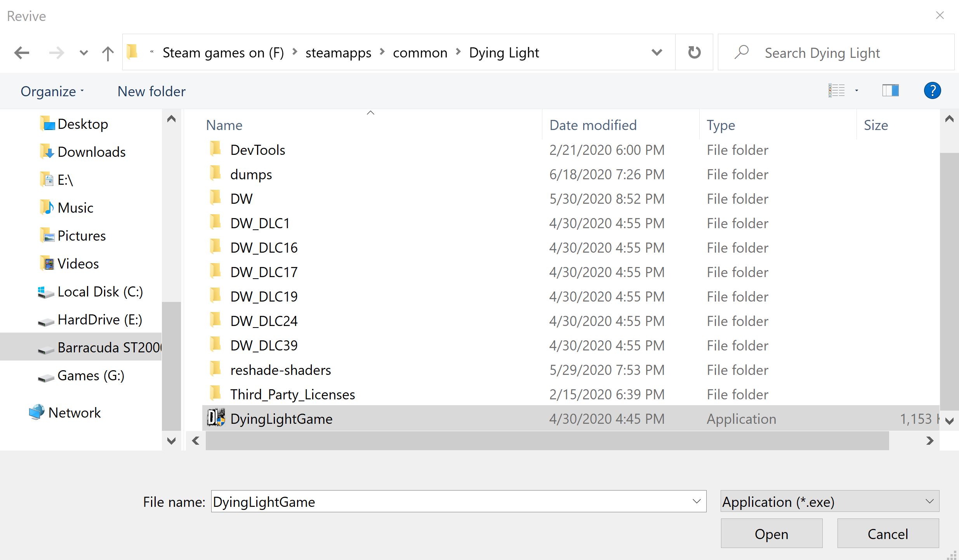959x560 pixels.
Task: Refresh the Dying Light folder listing
Action: click(x=694, y=52)
